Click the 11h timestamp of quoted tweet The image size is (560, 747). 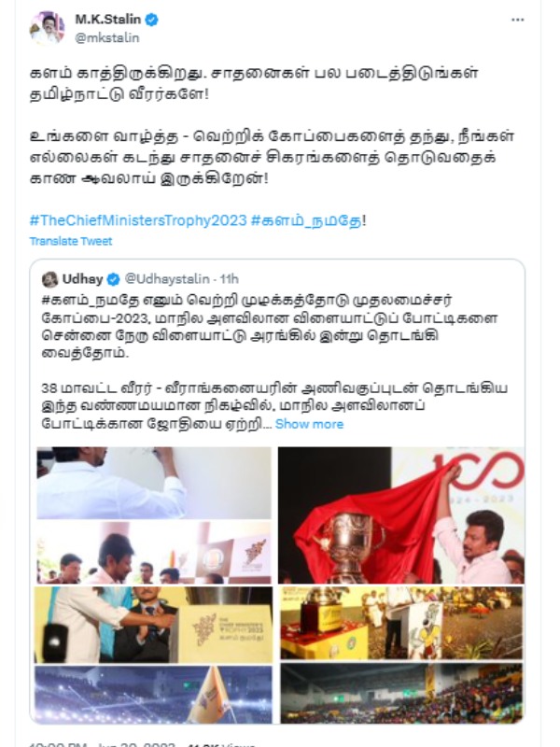tap(229, 278)
